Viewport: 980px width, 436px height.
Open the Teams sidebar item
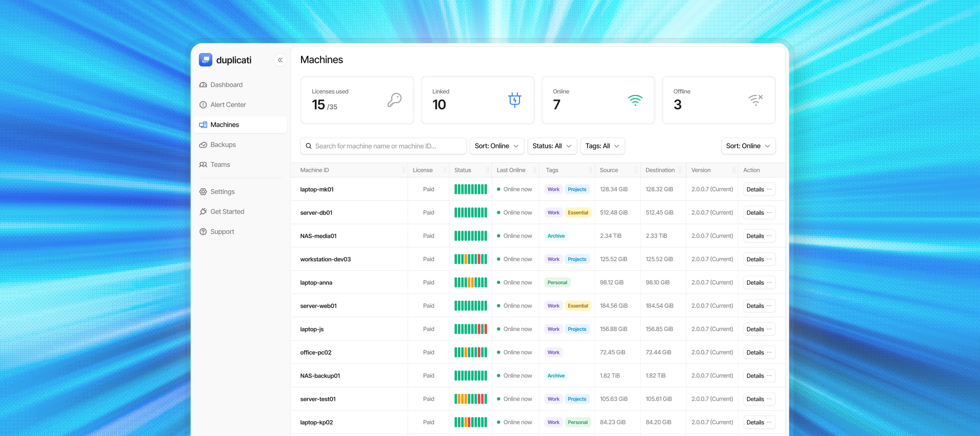[220, 165]
